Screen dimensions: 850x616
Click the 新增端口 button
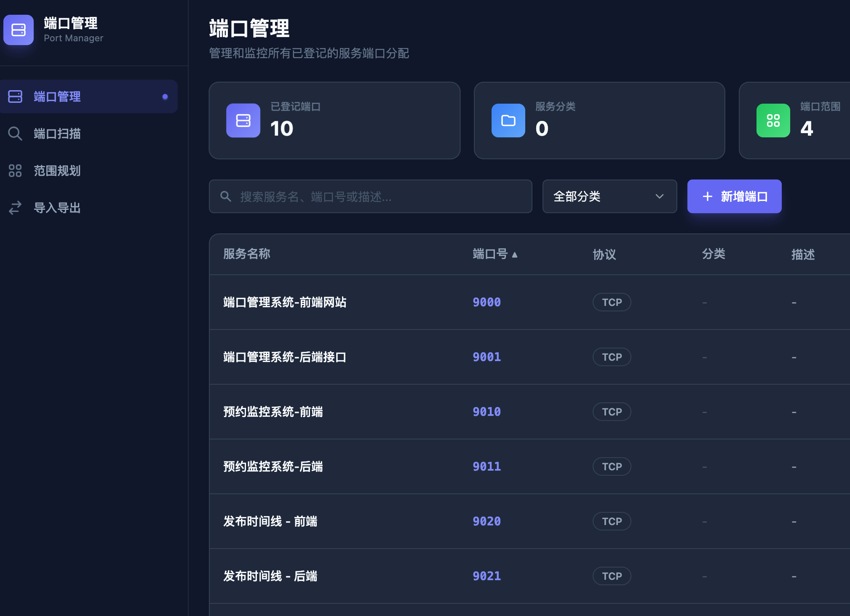[733, 196]
